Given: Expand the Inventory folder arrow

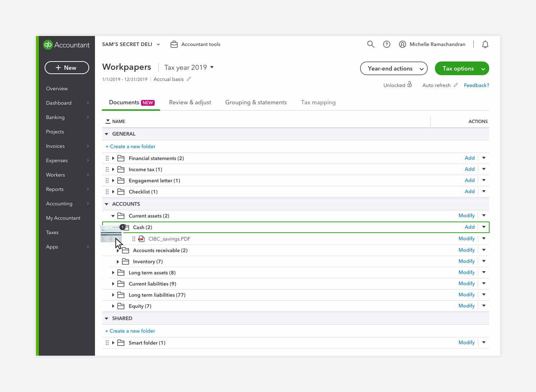Looking at the screenshot, I should pyautogui.click(x=118, y=261).
